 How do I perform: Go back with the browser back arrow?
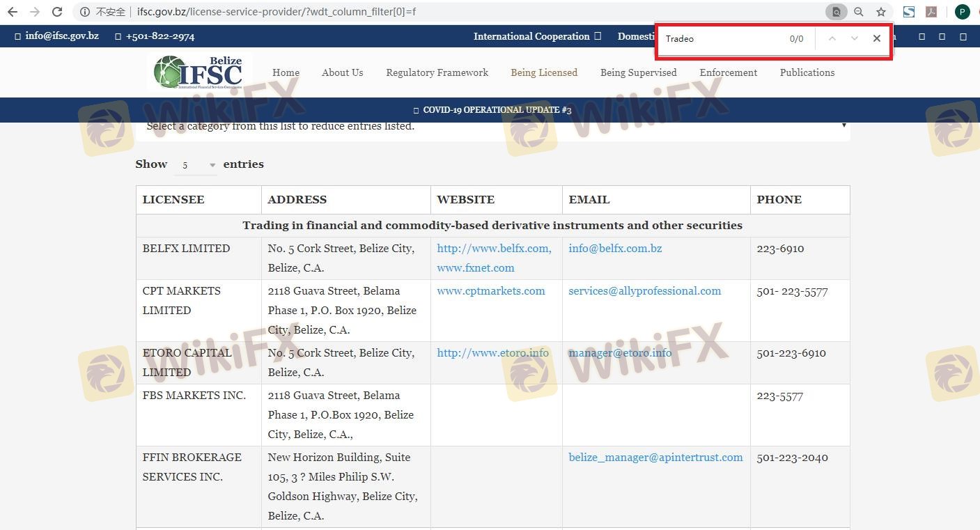coord(13,12)
